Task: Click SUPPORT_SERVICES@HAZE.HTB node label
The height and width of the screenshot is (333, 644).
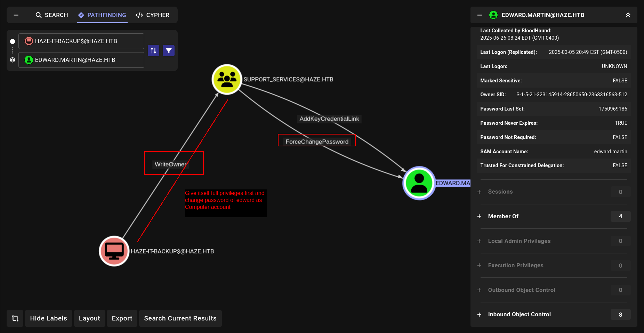Action: [x=288, y=79]
